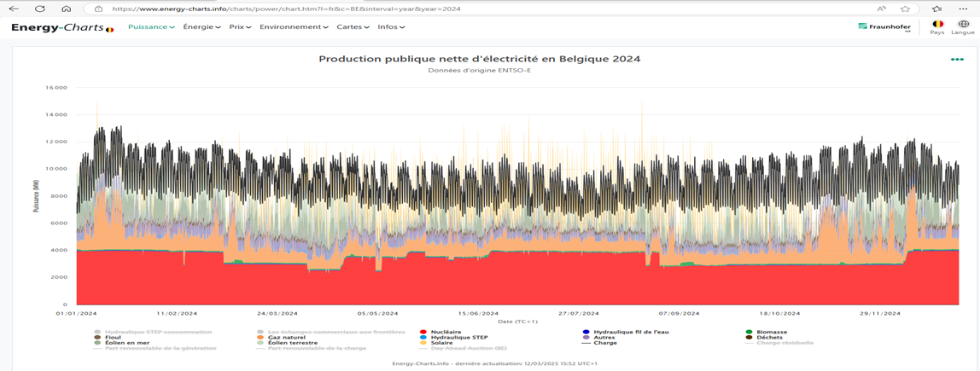Open the chart three-dot options menu
Image resolution: width=980 pixels, height=371 pixels.
(957, 60)
